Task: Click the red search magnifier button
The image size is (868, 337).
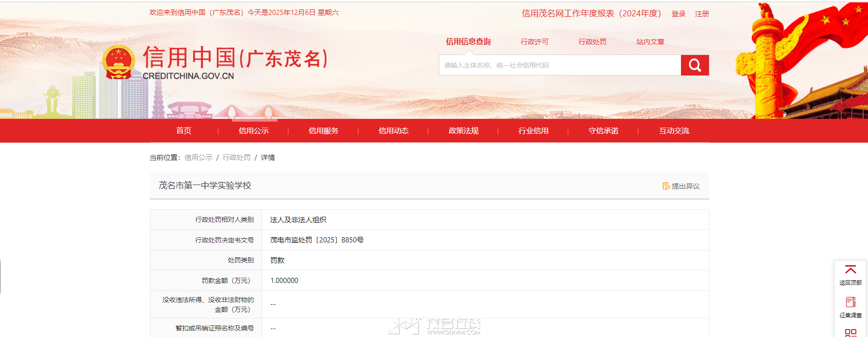Action: point(694,65)
